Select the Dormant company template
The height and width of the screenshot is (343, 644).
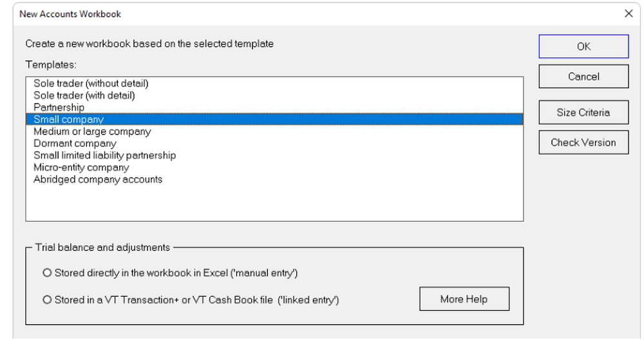(75, 144)
